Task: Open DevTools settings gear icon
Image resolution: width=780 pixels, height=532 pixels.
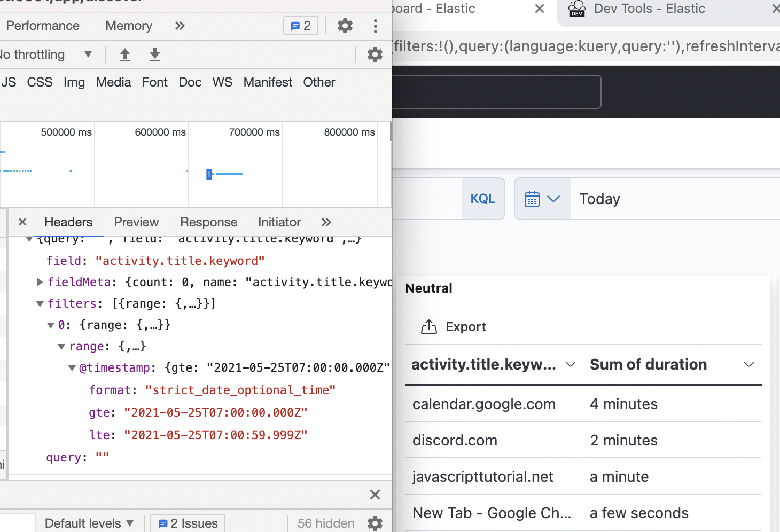Action: 345,26
